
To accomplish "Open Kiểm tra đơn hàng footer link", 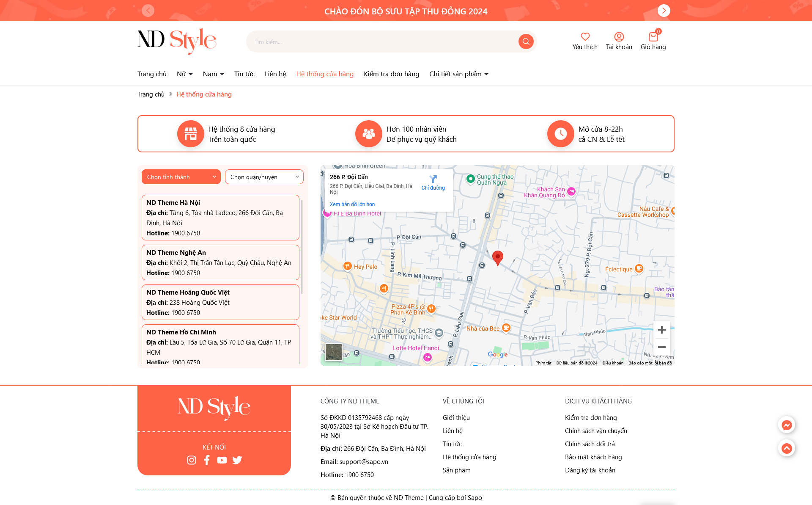I will pyautogui.click(x=591, y=418).
